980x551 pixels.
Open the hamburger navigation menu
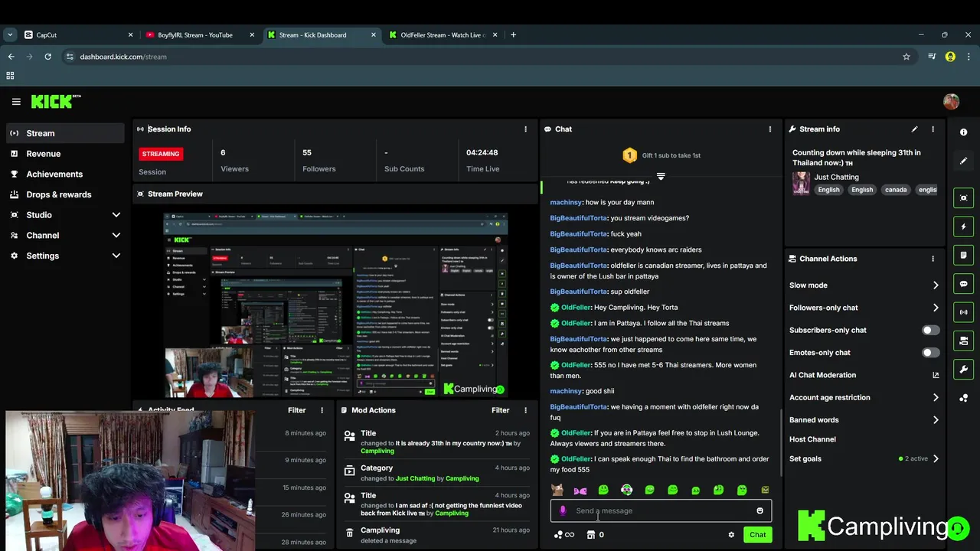16,101
